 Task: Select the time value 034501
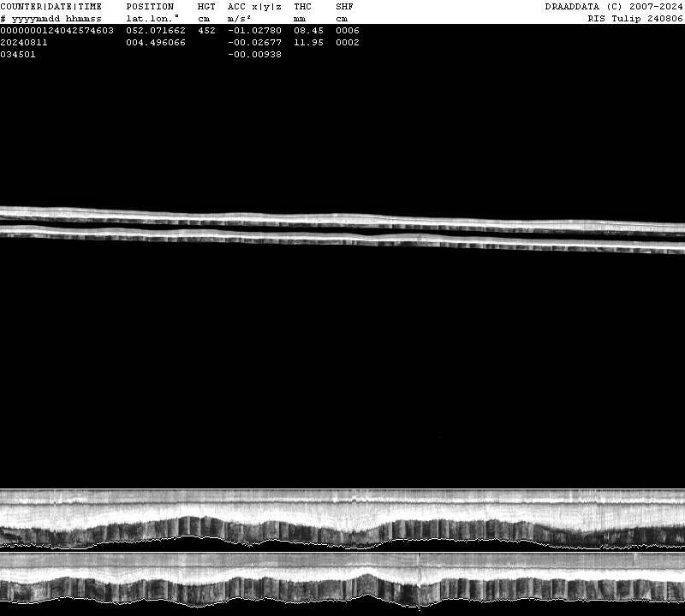(18, 54)
